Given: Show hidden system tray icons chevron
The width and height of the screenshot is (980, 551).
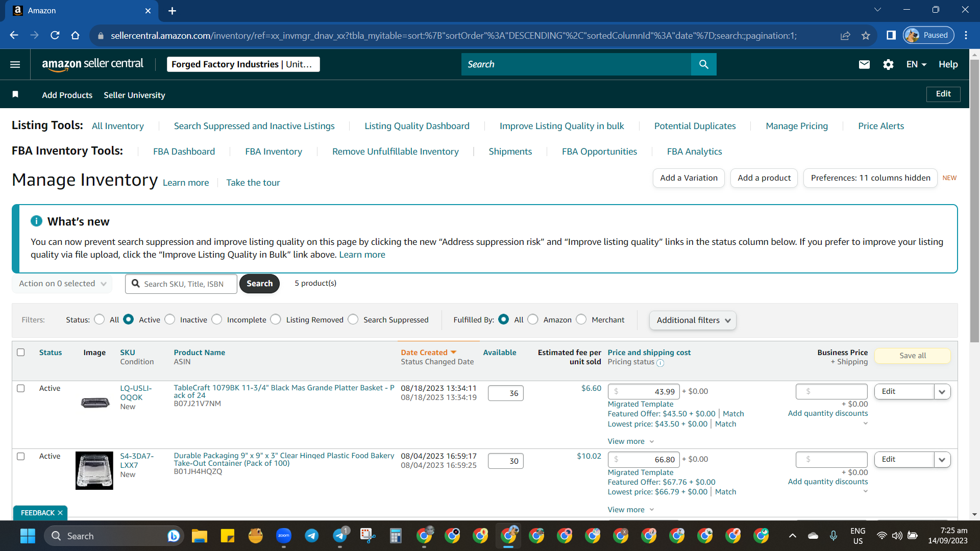Looking at the screenshot, I should 793,536.
